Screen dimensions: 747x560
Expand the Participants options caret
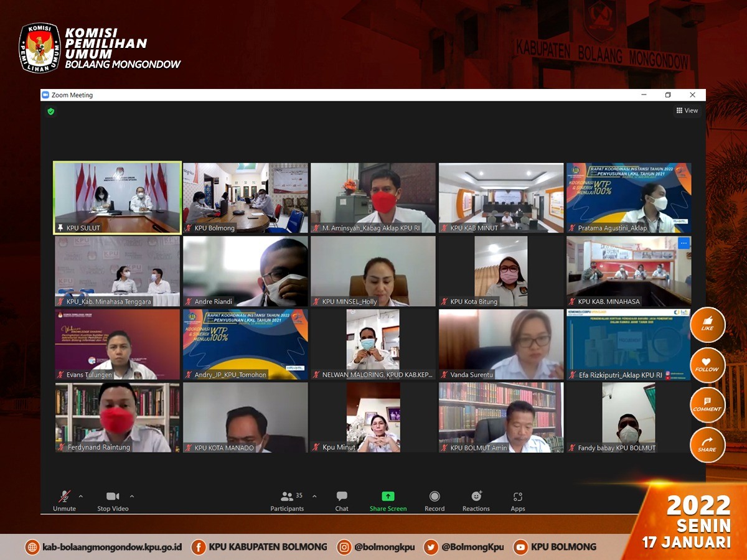(314, 497)
